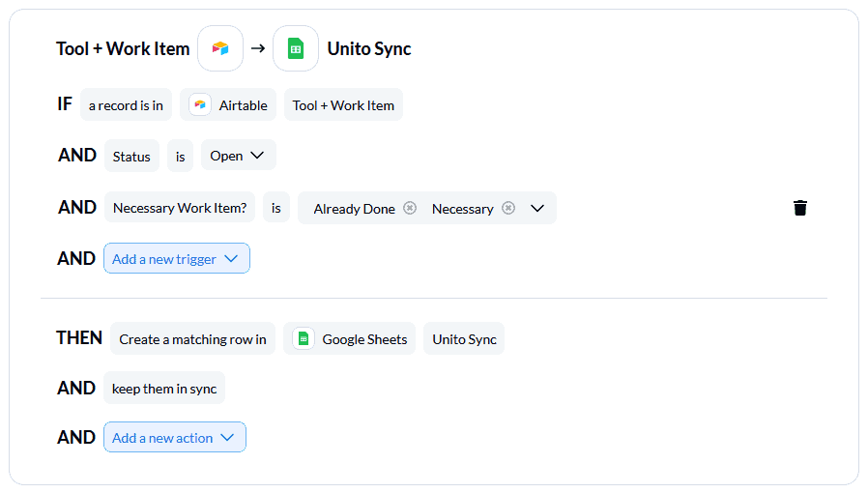Remove the Necessary tag
The height and width of the screenshot is (493, 868).
coord(508,208)
